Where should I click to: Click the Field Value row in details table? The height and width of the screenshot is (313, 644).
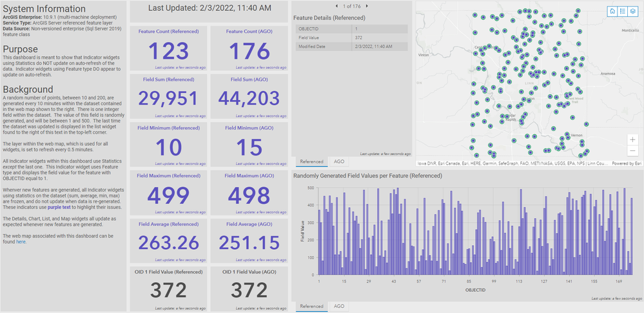pyautogui.click(x=351, y=38)
